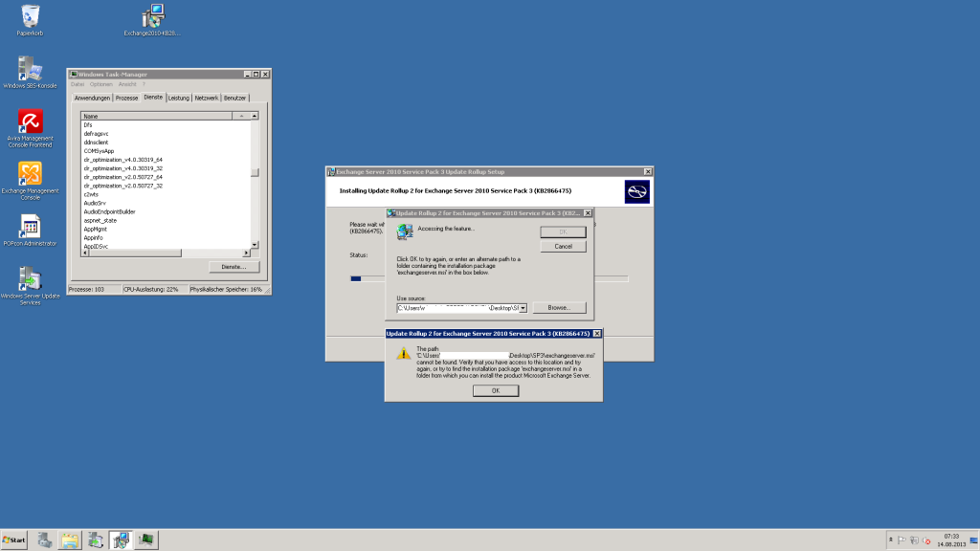Image resolution: width=980 pixels, height=551 pixels.
Task: Minimize the Windows Task-Manager window
Action: coord(247,75)
